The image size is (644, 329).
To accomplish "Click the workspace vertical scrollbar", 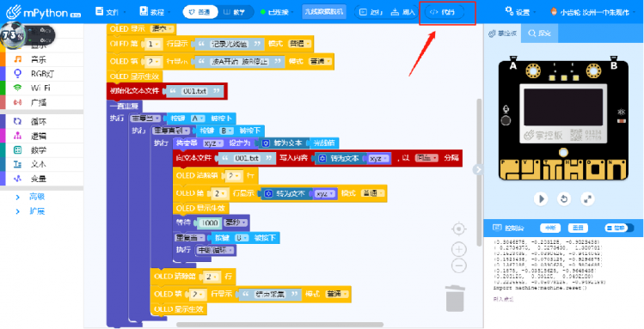I will [479, 173].
